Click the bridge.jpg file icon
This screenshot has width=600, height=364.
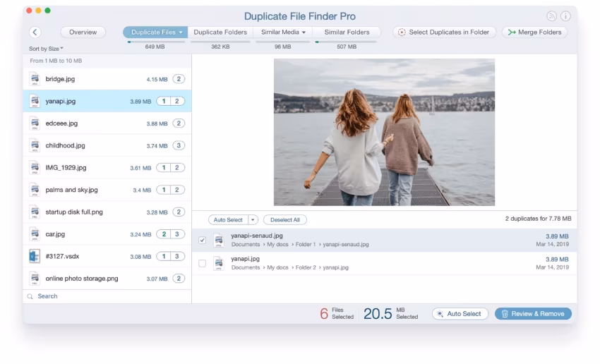coord(35,79)
